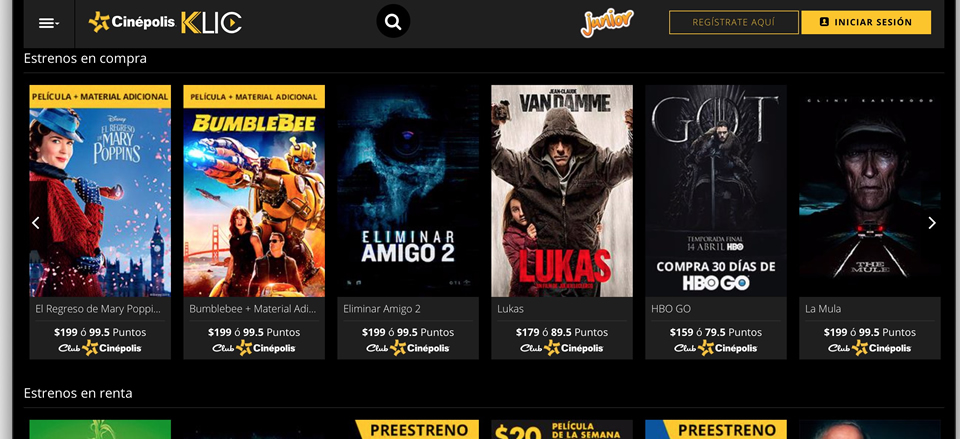Open search with the magnifier icon
This screenshot has width=960, height=439.
click(x=393, y=21)
